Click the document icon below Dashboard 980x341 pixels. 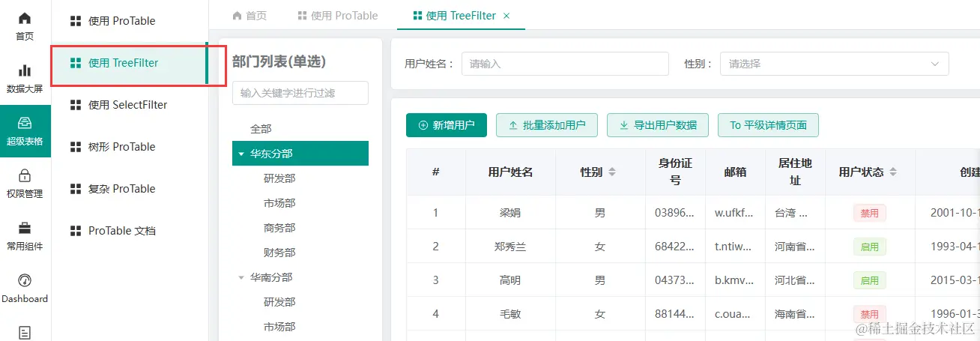click(25, 331)
